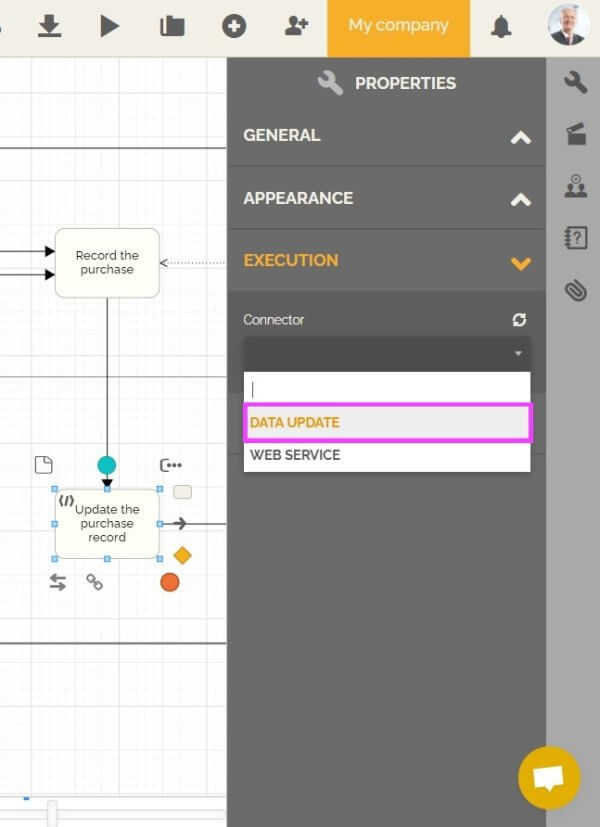Expand the Appearance section
This screenshot has height=827, width=600.
click(x=520, y=200)
